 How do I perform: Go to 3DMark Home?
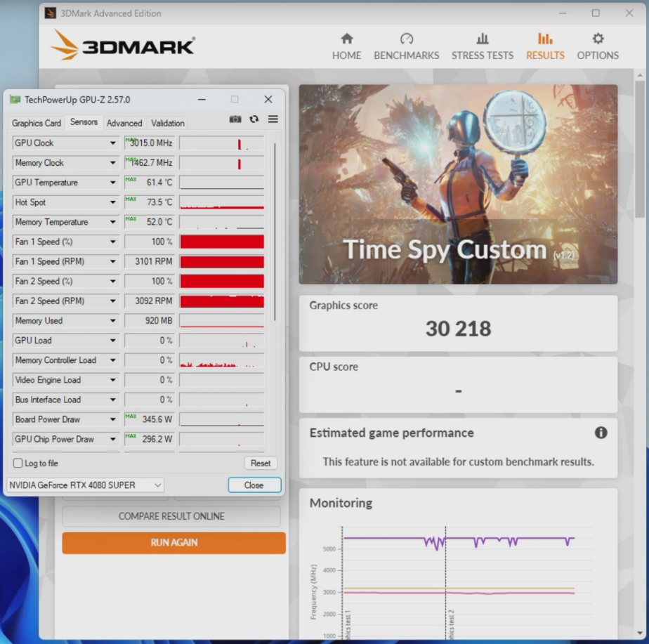pyautogui.click(x=347, y=46)
